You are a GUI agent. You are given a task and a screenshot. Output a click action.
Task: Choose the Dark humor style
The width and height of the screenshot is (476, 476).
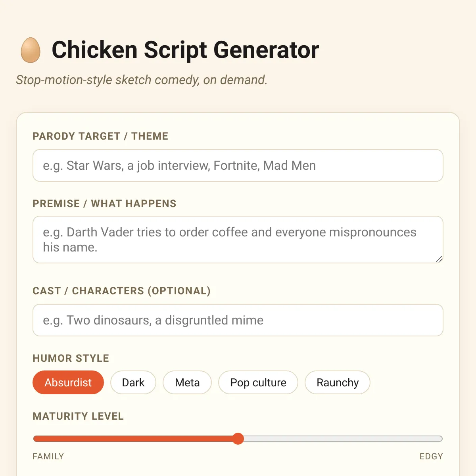[x=133, y=382]
